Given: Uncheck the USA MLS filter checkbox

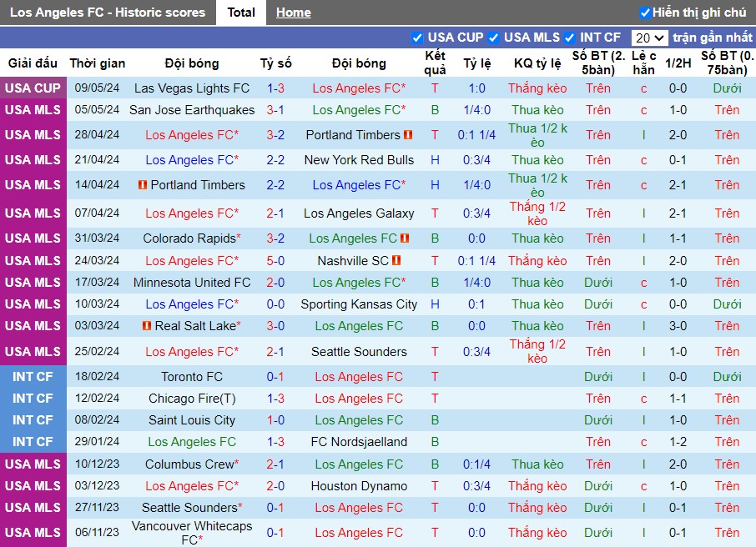Looking at the screenshot, I should tap(493, 38).
